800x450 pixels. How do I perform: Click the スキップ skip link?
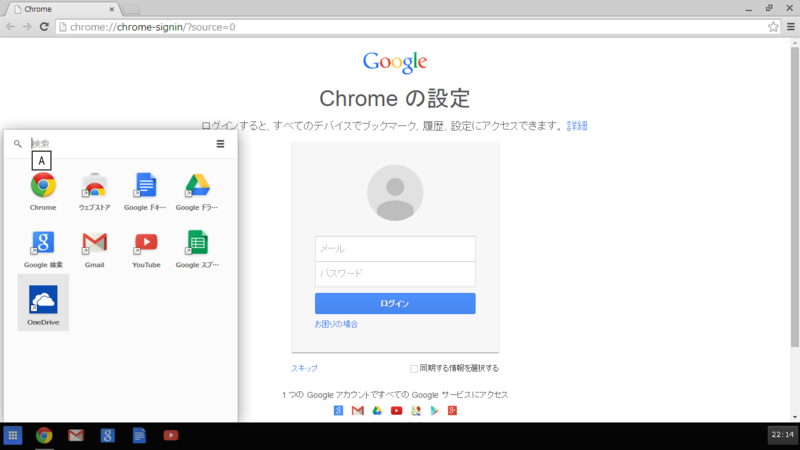pyautogui.click(x=304, y=368)
